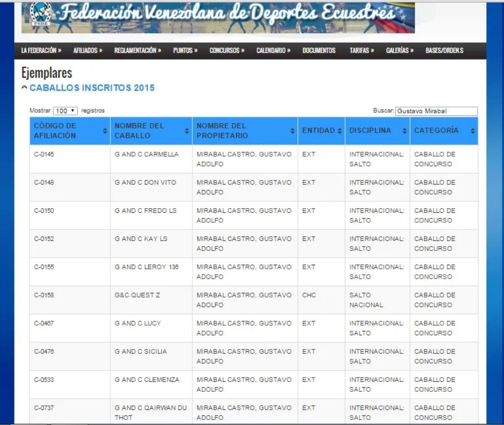
Task: Sort by CÓDIGO DE AFILIACIÓN column arrows
Action: pos(105,131)
